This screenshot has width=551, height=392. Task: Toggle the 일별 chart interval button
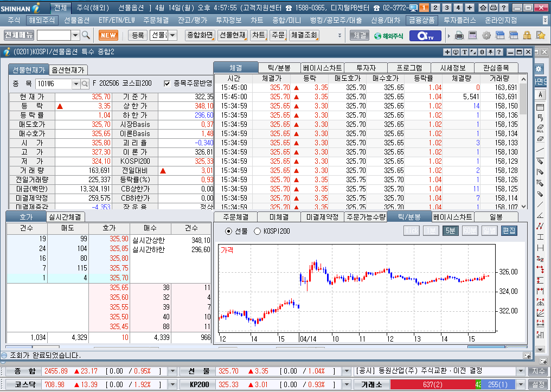[x=490, y=231]
